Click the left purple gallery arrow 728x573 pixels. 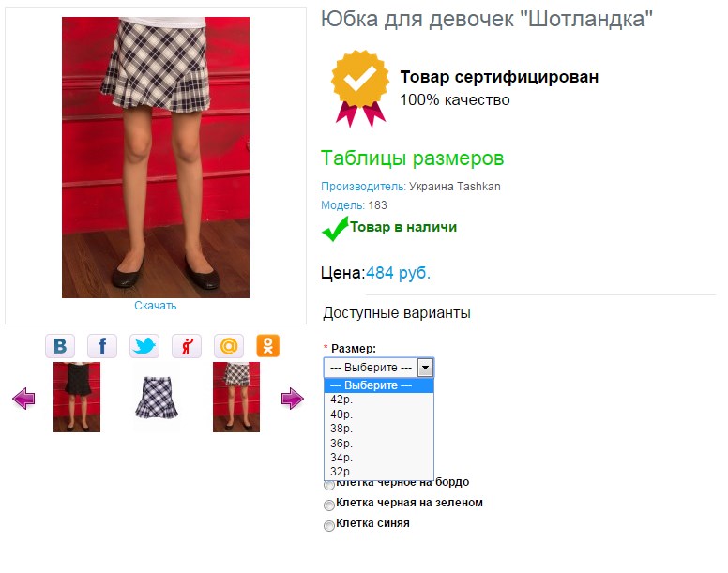23,399
